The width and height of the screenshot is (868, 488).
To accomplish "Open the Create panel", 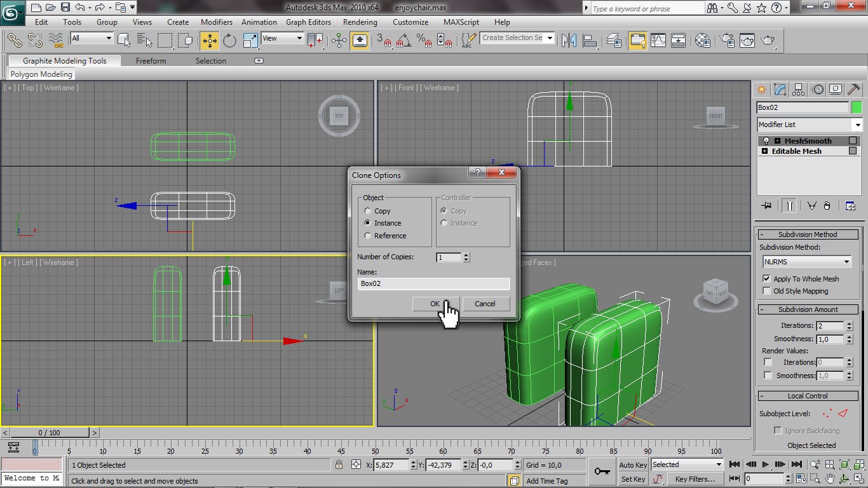I will (761, 89).
